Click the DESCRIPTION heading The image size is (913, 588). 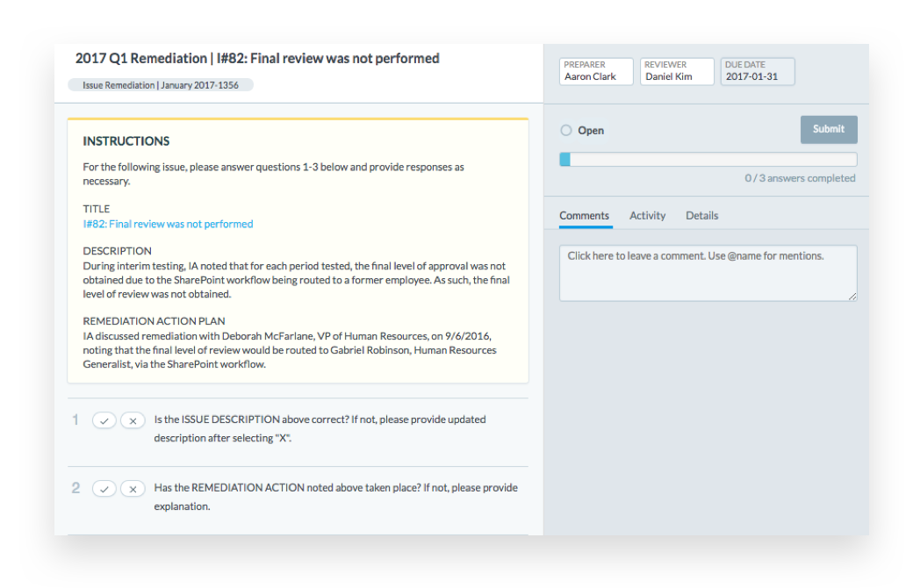(x=117, y=251)
